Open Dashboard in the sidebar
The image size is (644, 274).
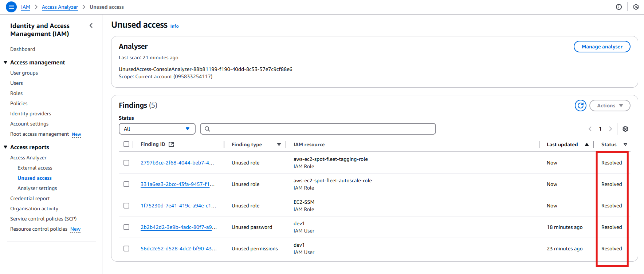(x=23, y=49)
